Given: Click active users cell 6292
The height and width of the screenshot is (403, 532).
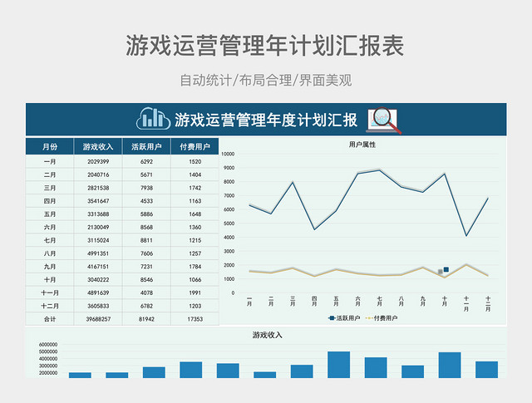Looking at the screenshot, I should pyautogui.click(x=146, y=161).
